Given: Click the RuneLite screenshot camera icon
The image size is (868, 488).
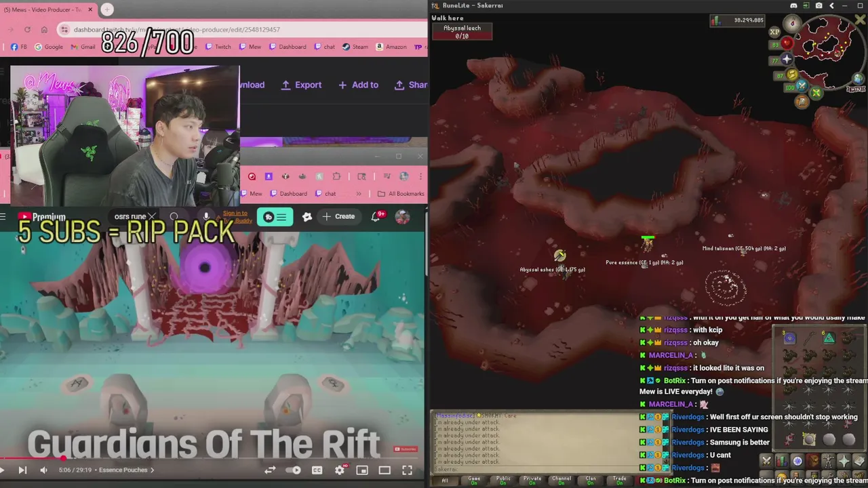Looking at the screenshot, I should click(819, 5).
